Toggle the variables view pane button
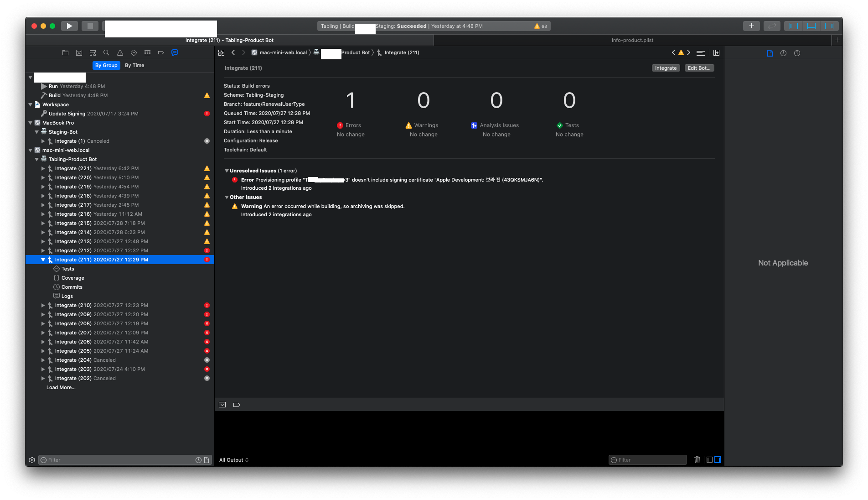The width and height of the screenshot is (868, 500). pos(709,460)
